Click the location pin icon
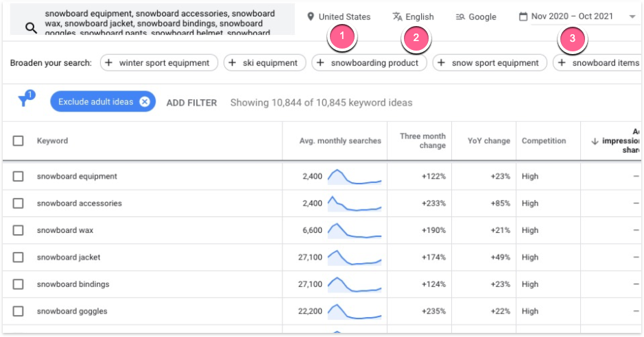The image size is (644, 337). 311,17
